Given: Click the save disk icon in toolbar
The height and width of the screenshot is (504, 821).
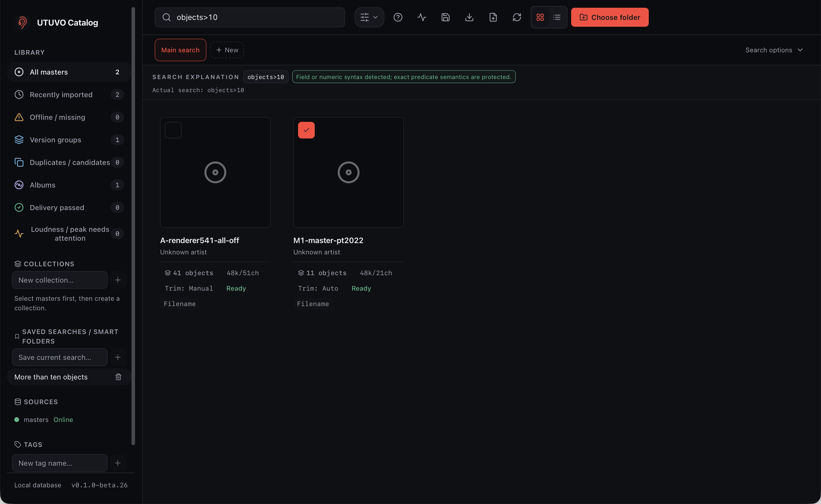Looking at the screenshot, I should pyautogui.click(x=445, y=17).
